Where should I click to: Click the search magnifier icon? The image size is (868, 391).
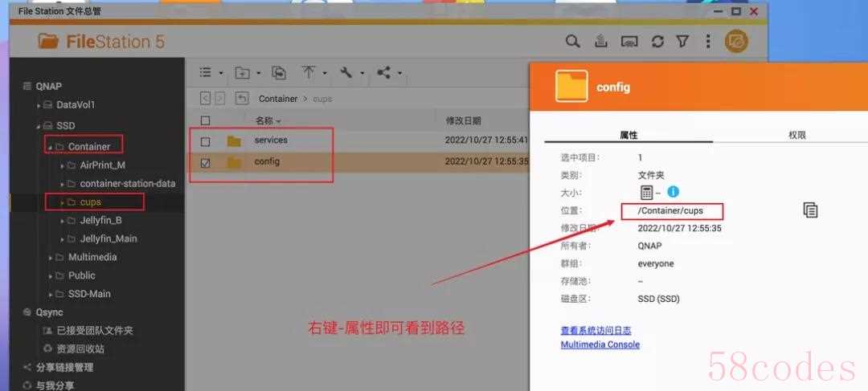[x=572, y=42]
